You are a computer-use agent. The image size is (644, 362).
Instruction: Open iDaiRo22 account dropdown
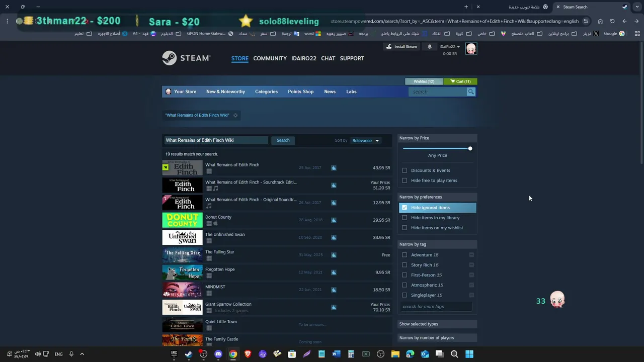[x=449, y=47]
